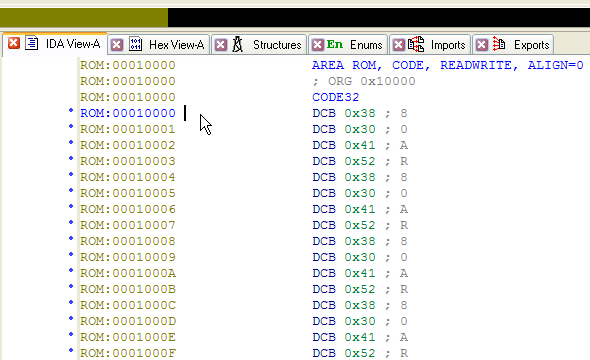This screenshot has height=360, width=590.
Task: Click the Exports tab icon
Action: pyautogui.click(x=499, y=44)
